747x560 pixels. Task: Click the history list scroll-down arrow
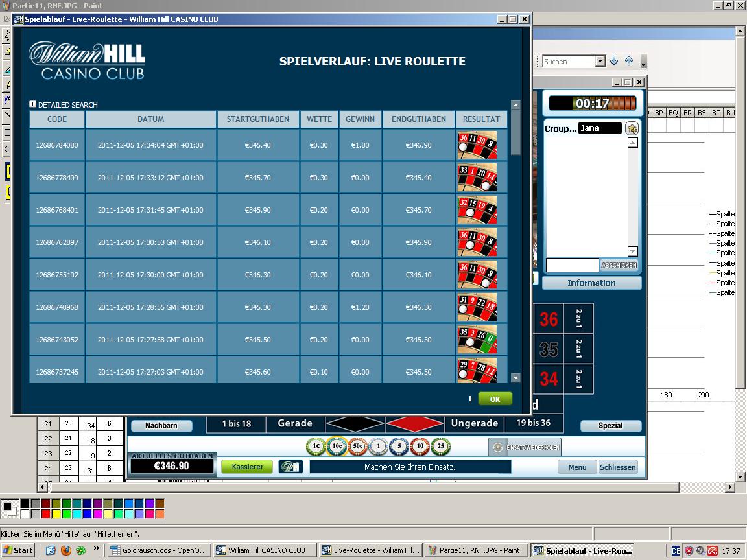(516, 378)
